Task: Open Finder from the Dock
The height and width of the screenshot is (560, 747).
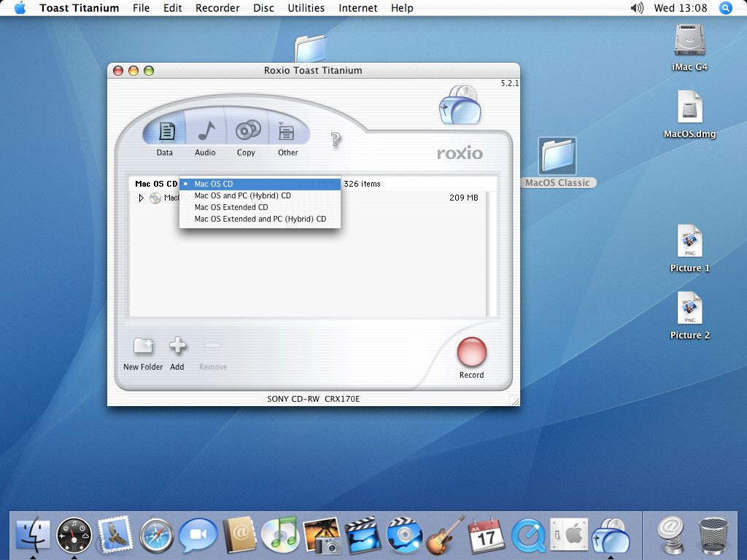Action: [x=33, y=535]
